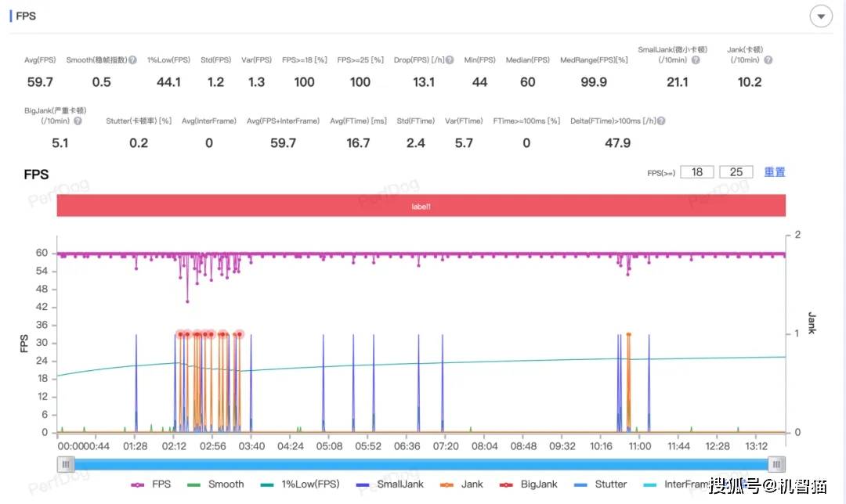Viewport: 846px width, 504px height.
Task: Click help icon beside Drop(FPS) [/h]
Action: 450,60
